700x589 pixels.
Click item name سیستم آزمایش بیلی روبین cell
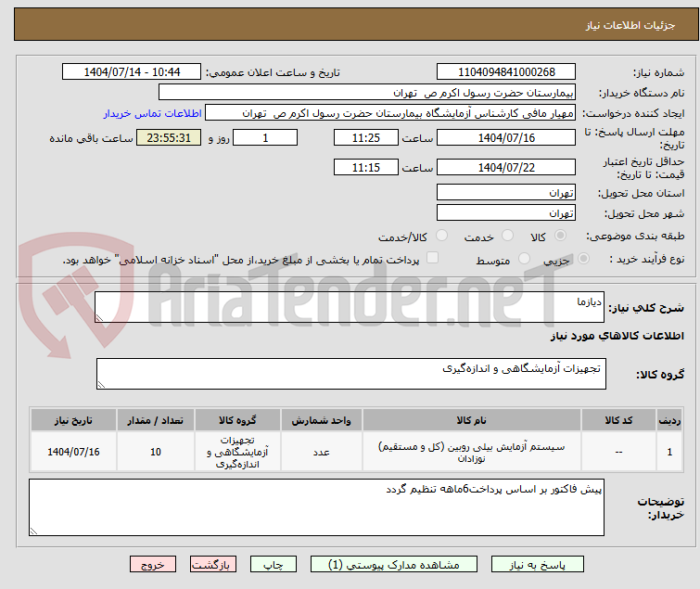click(471, 452)
